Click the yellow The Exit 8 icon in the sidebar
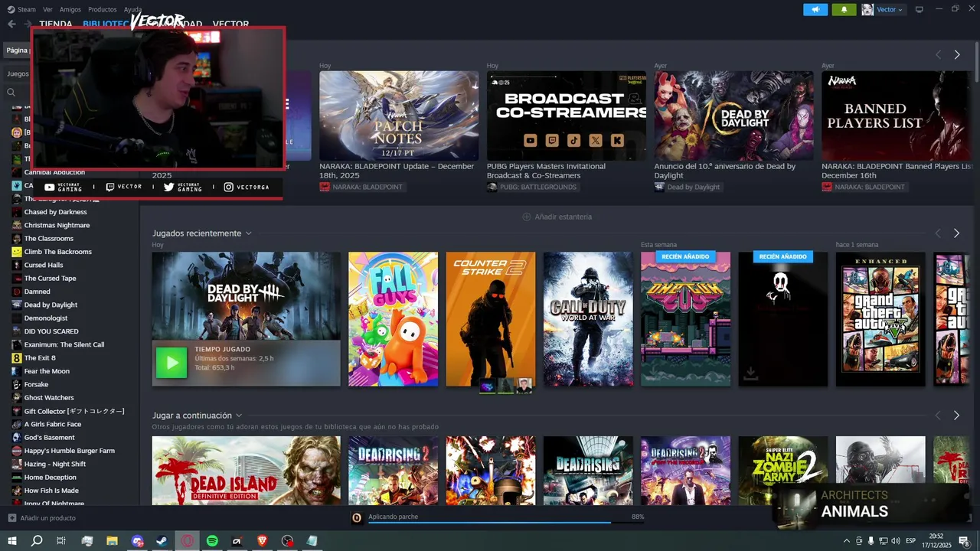This screenshot has height=551, width=980. tap(17, 358)
